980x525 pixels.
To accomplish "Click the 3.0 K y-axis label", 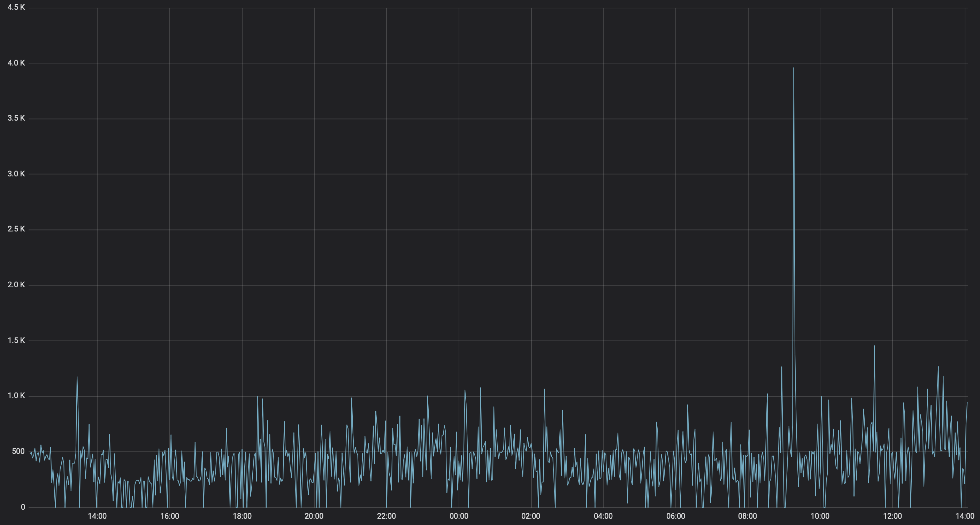I will click(x=16, y=174).
